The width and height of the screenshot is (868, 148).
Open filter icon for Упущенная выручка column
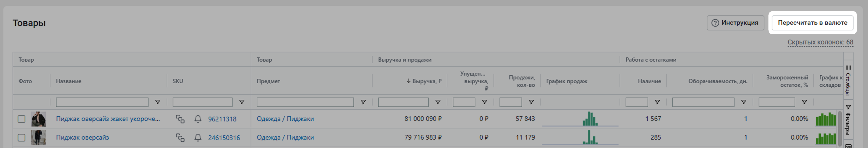click(484, 102)
